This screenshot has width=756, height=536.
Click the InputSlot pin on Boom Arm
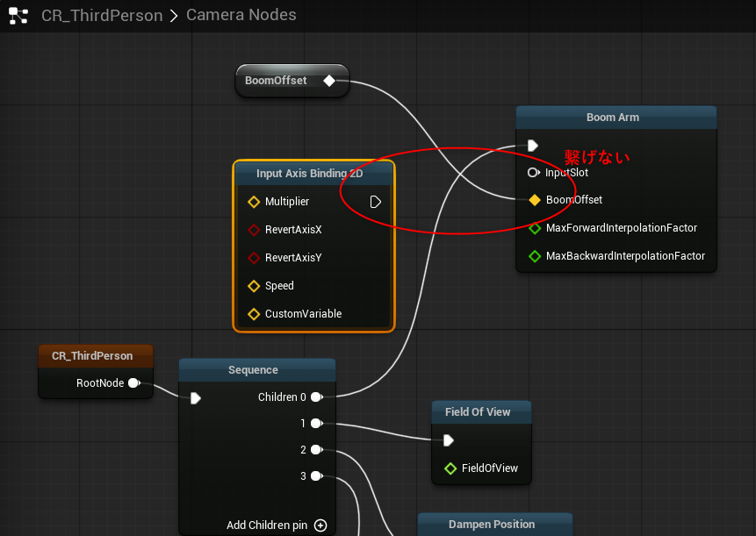(533, 173)
